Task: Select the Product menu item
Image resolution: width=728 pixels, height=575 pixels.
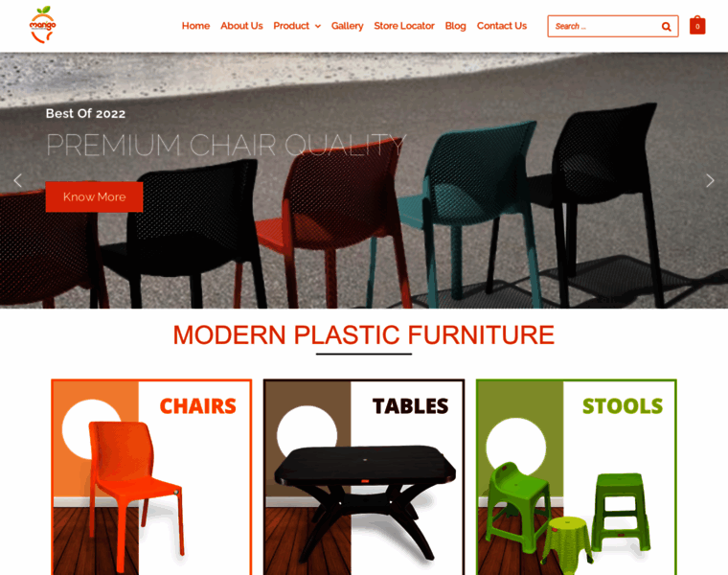Action: tap(291, 26)
